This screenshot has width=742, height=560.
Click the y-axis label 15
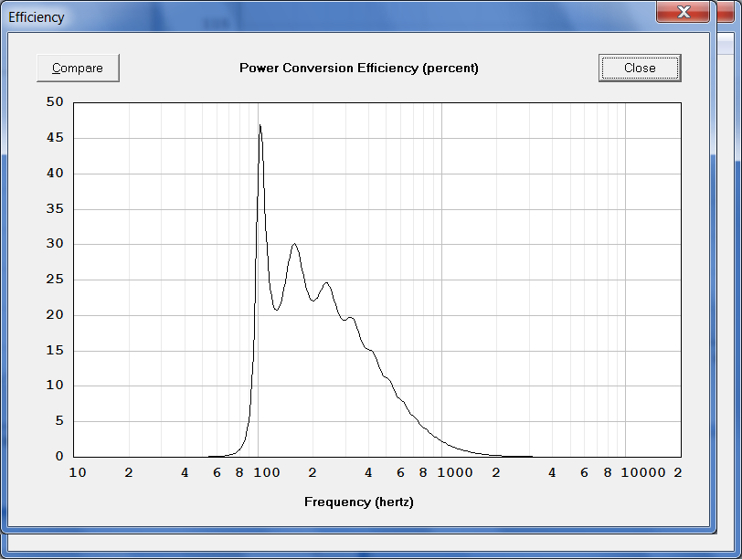[x=55, y=350]
